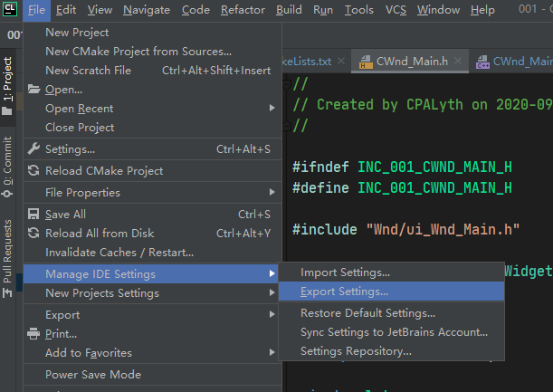Open the Edit menu
This screenshot has width=553, height=392.
tap(66, 10)
